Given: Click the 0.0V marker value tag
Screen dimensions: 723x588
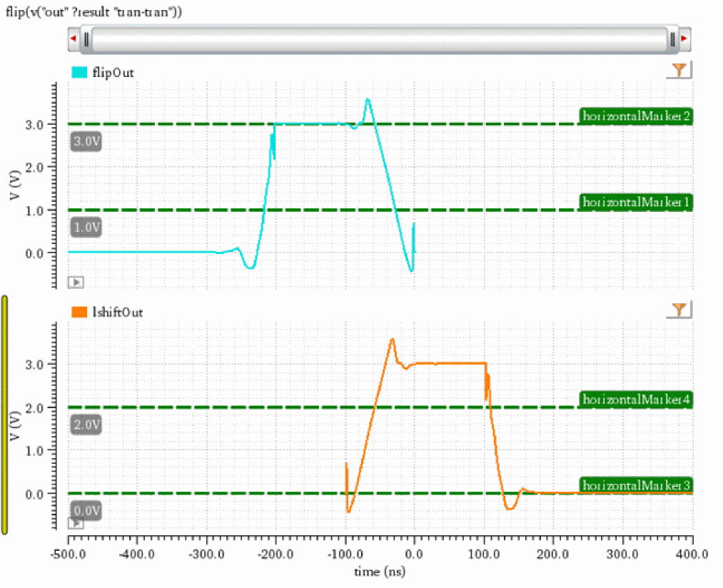Looking at the screenshot, I should tap(86, 511).
